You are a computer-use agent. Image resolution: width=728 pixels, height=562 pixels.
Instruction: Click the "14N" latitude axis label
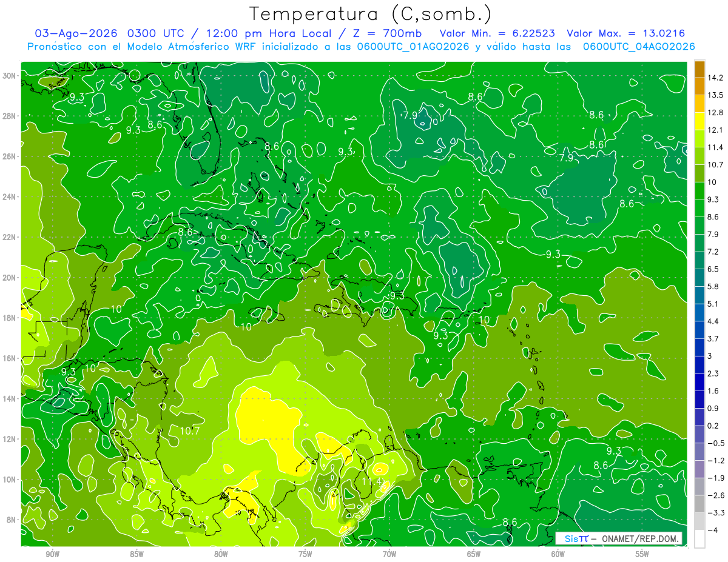coord(10,398)
